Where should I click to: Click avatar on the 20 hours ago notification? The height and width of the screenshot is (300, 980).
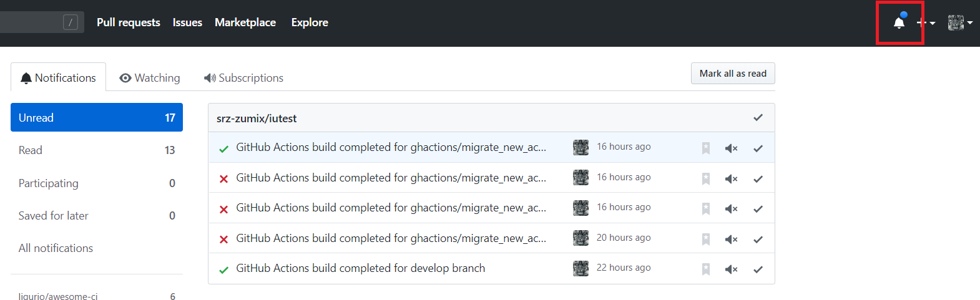click(x=581, y=238)
